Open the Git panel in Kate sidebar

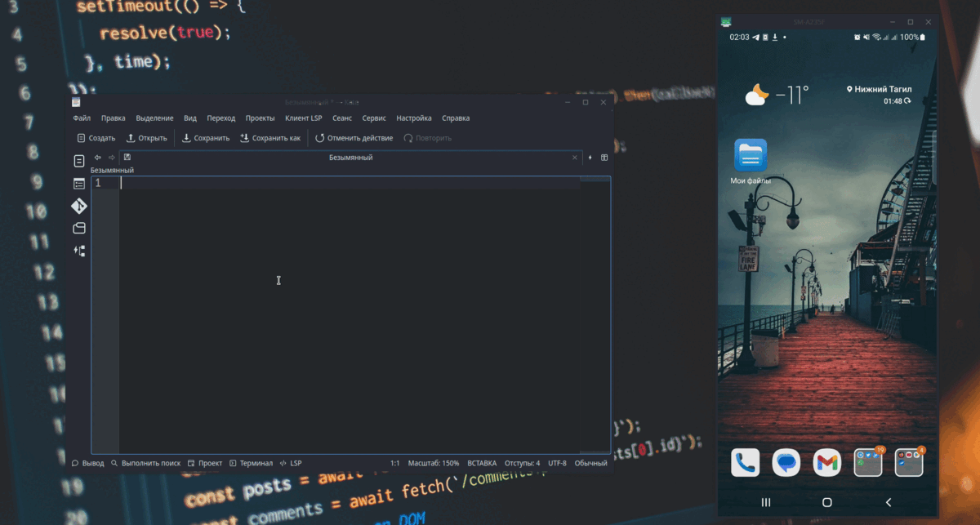79,206
